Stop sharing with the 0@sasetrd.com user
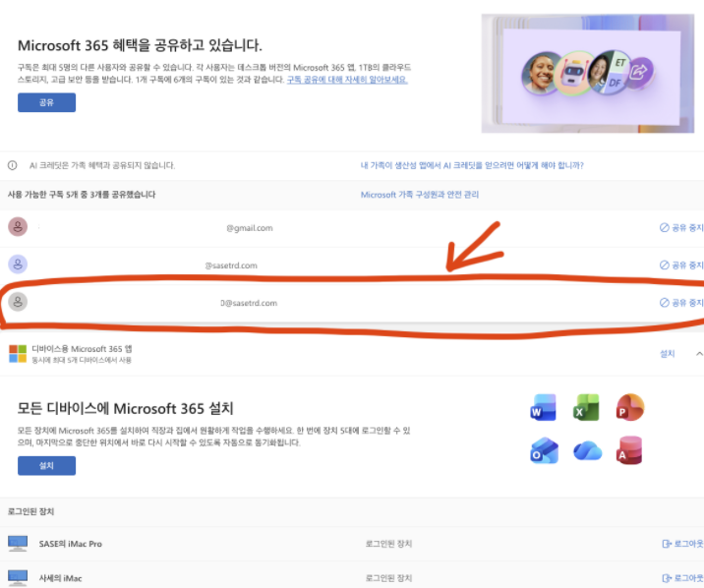 pos(681,303)
